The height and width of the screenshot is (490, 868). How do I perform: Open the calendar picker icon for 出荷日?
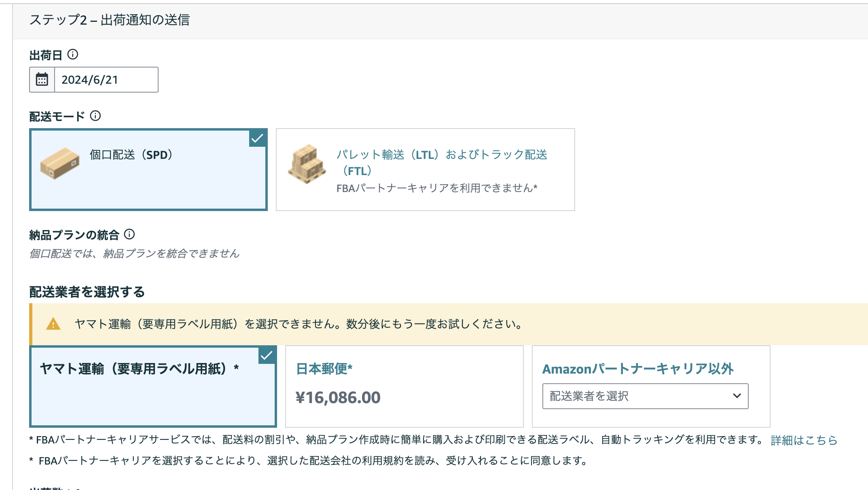[42, 80]
